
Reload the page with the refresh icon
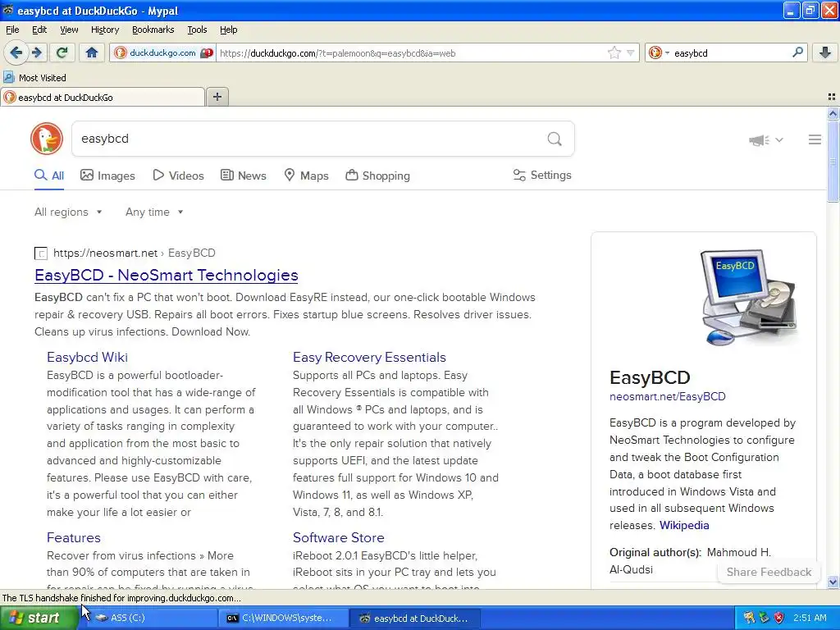click(62, 52)
